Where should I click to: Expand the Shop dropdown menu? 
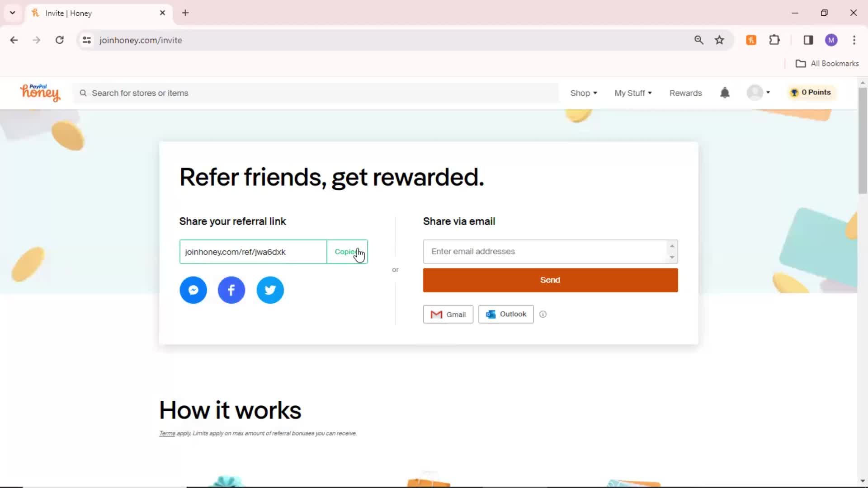coord(583,92)
